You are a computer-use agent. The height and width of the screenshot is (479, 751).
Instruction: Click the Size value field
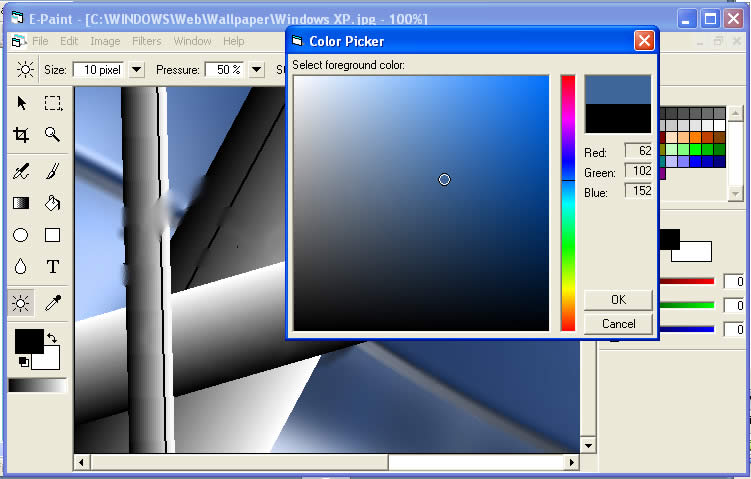99,70
